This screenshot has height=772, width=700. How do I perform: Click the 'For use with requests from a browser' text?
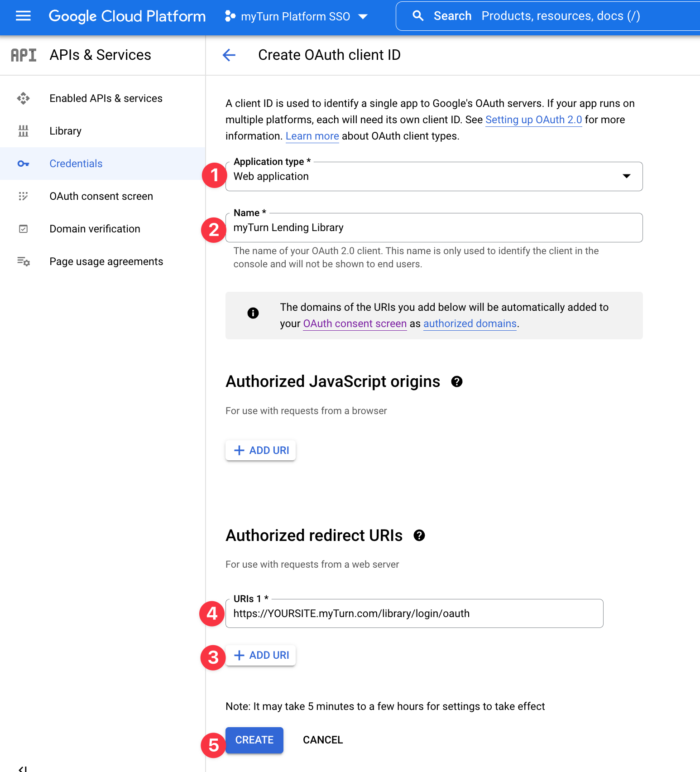[306, 411]
